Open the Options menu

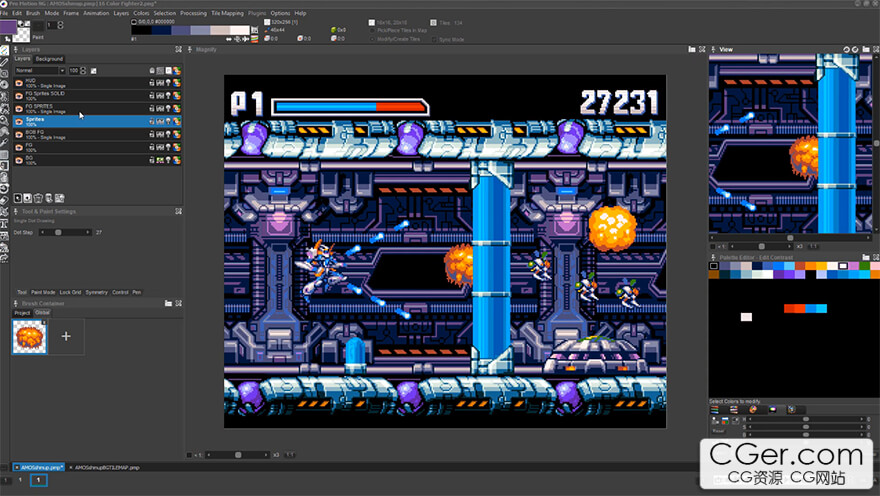(280, 13)
